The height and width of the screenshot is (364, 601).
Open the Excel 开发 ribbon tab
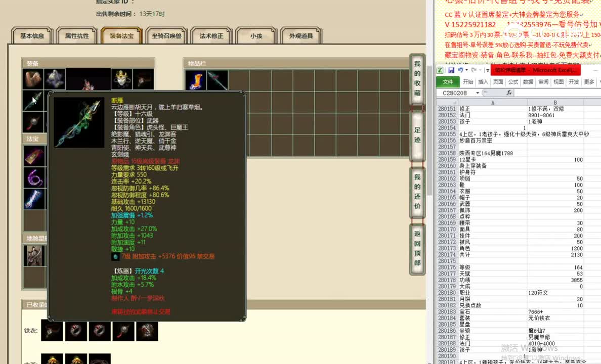tap(574, 81)
